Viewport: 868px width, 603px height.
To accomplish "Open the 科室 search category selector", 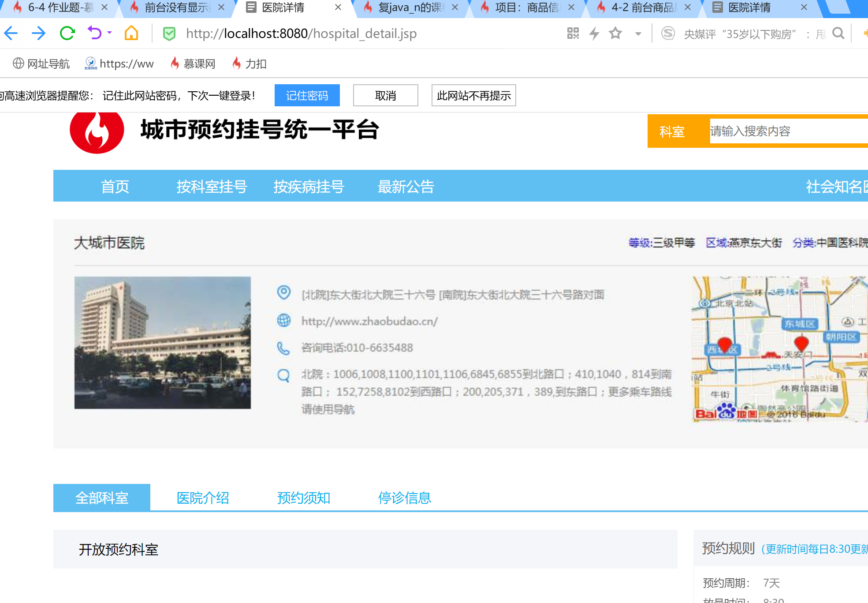I will tap(672, 131).
